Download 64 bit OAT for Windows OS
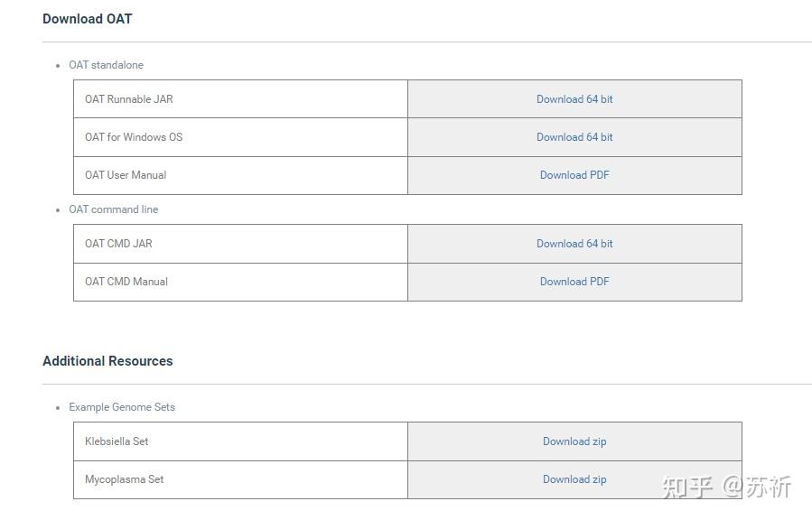812x520 pixels. [574, 137]
